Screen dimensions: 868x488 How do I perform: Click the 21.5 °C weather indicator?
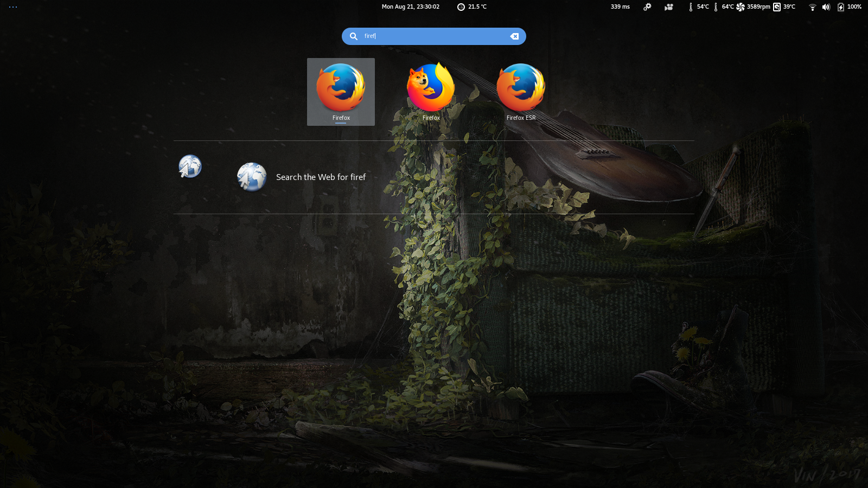(x=472, y=7)
